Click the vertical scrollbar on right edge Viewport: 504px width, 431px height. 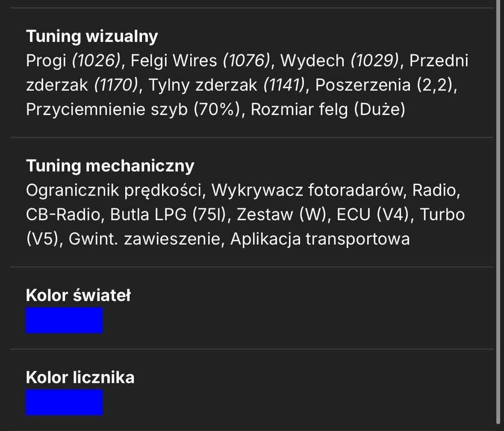[499, 212]
